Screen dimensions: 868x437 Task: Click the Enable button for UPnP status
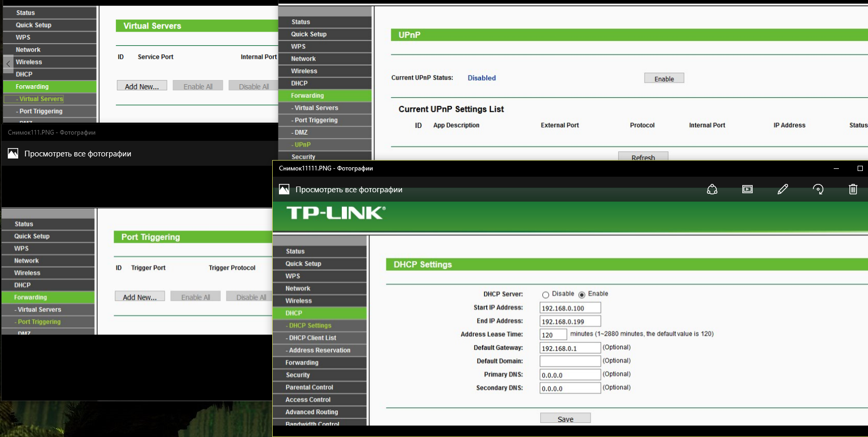tap(664, 78)
